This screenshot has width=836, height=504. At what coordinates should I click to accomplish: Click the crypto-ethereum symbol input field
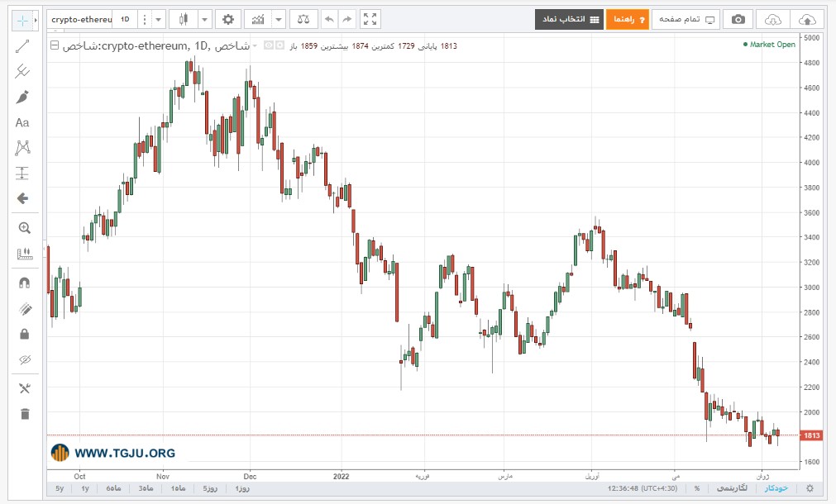tap(81, 19)
